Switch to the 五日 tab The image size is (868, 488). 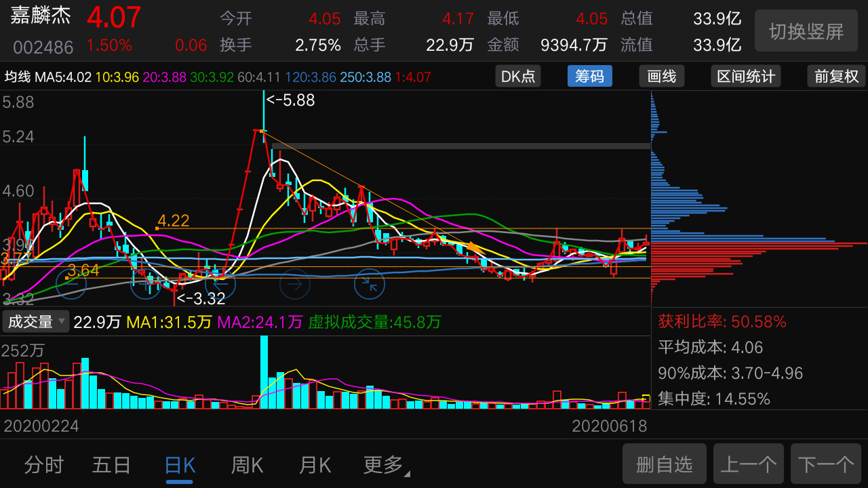tap(111, 465)
